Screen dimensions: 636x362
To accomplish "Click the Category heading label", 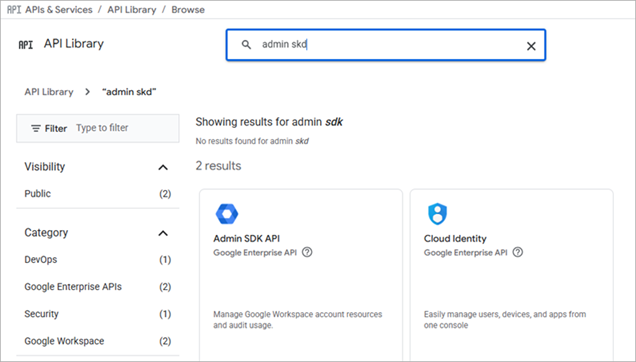I will (x=46, y=233).
